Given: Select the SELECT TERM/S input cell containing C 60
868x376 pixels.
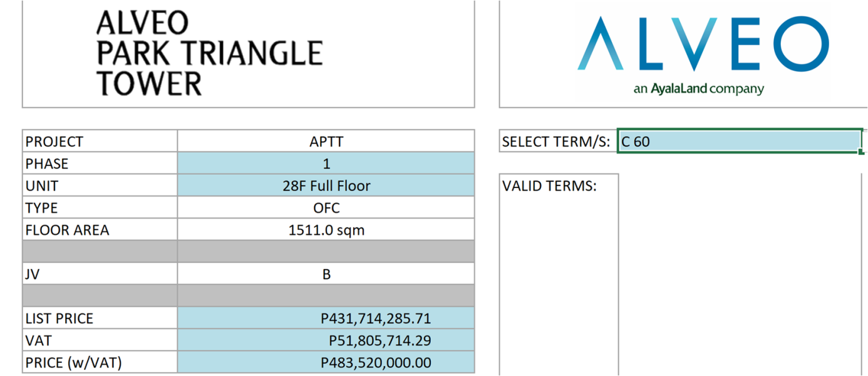Looking at the screenshot, I should [x=740, y=141].
